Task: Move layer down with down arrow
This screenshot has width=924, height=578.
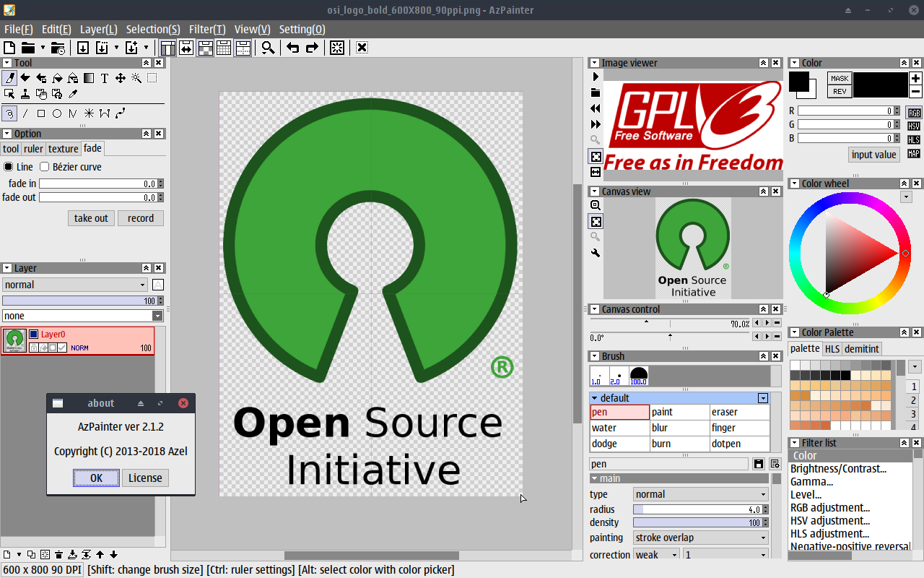Action: coord(114,555)
